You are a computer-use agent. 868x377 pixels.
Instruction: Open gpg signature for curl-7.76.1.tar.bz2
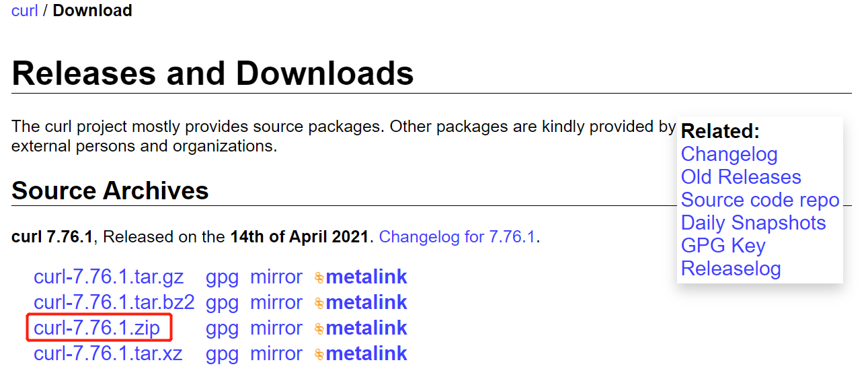(x=222, y=303)
